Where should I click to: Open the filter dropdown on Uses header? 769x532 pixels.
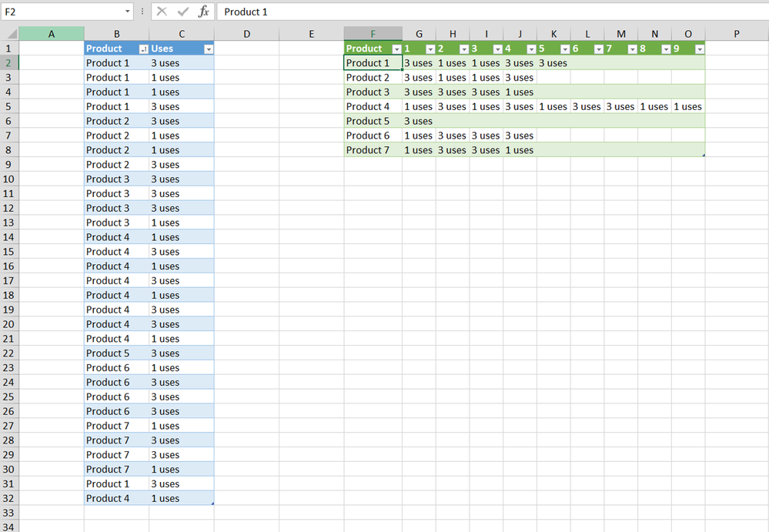(209, 49)
